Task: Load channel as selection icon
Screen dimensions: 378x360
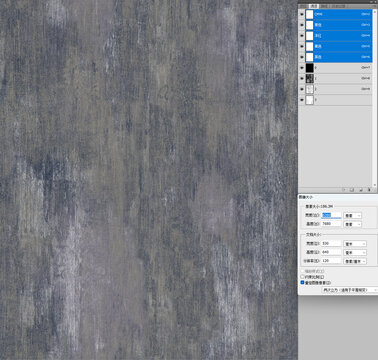Action: (344, 190)
